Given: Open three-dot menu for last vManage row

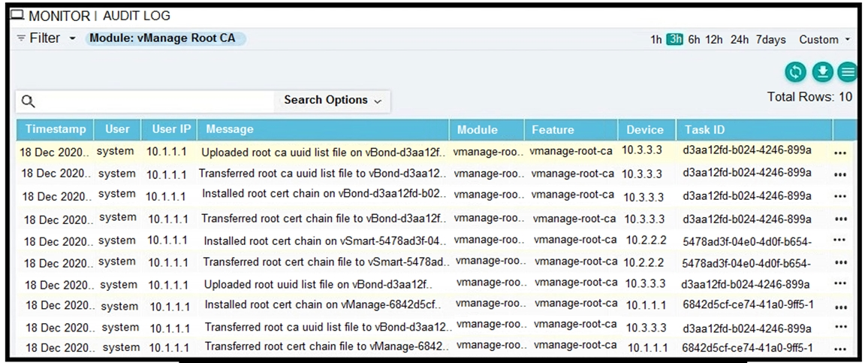Looking at the screenshot, I should [x=840, y=349].
